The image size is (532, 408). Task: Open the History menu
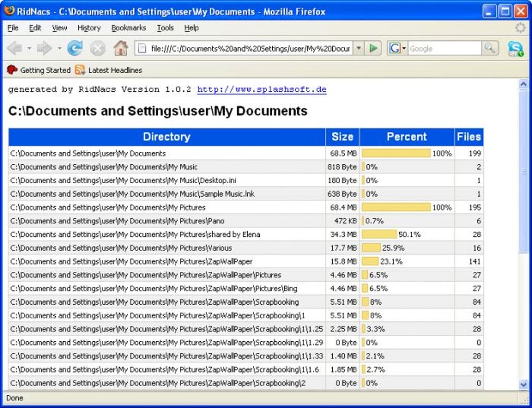tap(89, 28)
